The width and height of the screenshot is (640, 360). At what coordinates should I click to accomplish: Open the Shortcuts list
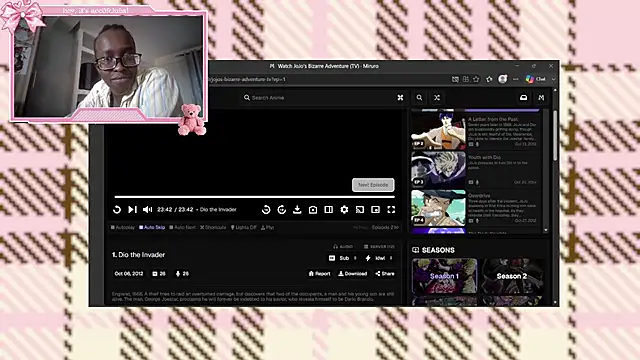pyautogui.click(x=213, y=228)
